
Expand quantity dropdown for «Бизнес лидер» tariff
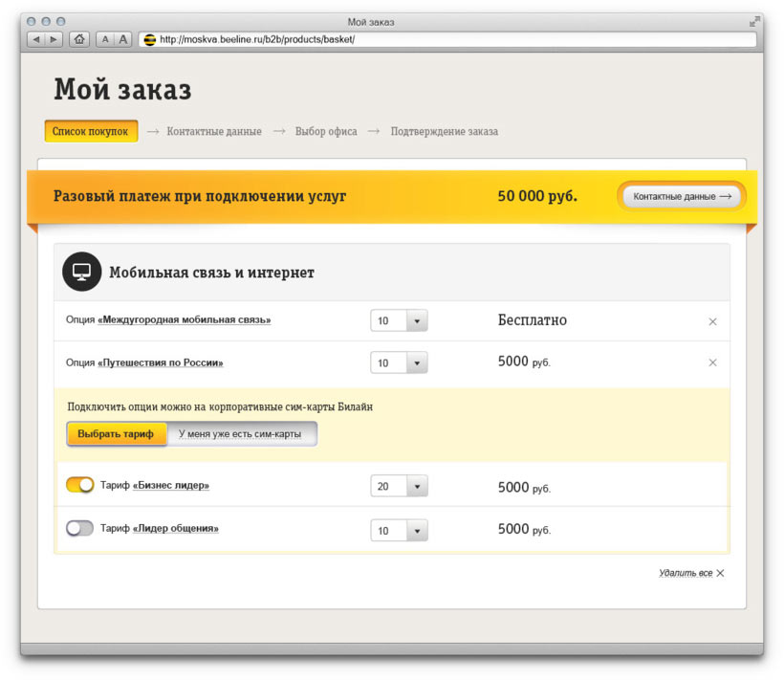[417, 487]
